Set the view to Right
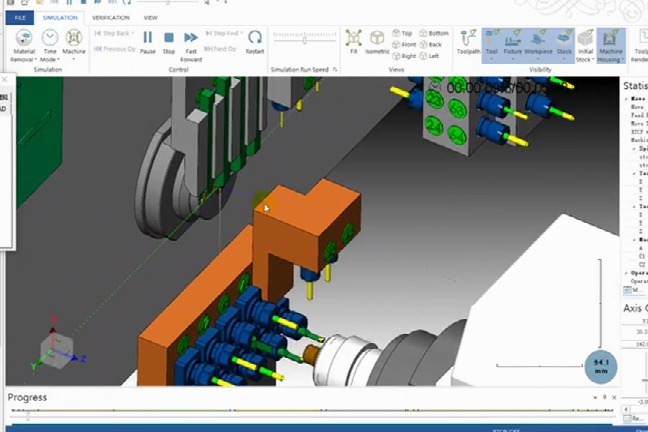This screenshot has width=648, height=432. (x=404, y=56)
